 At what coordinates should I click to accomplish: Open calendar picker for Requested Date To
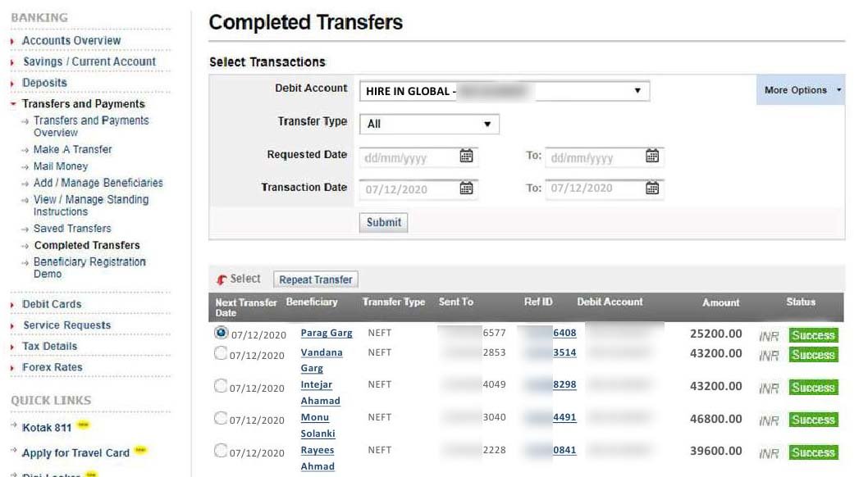tap(652, 156)
